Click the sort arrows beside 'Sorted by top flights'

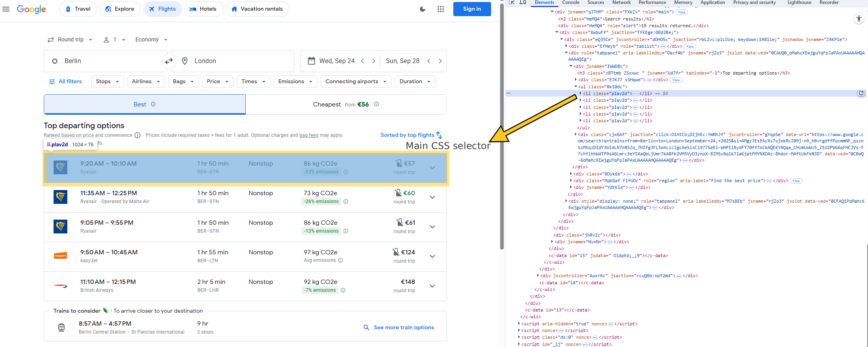tap(439, 135)
